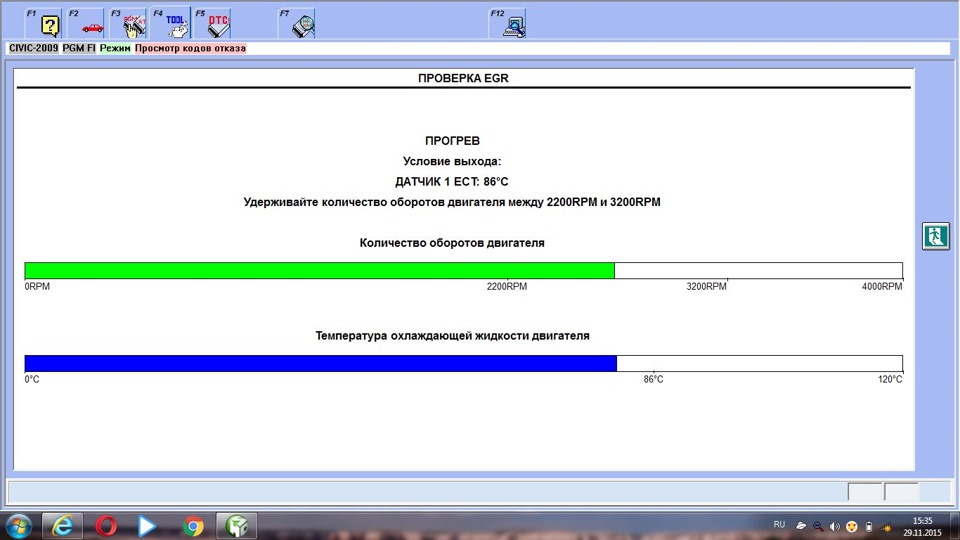
Task: Select the F3 PGM/AT system selection icon
Action: [128, 23]
